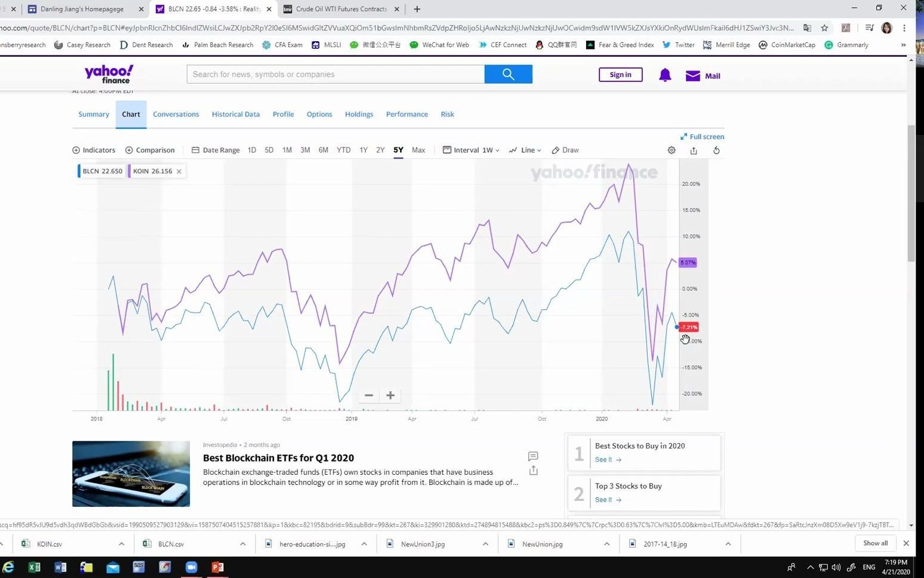Show more bookmarks with chevron

903,45
